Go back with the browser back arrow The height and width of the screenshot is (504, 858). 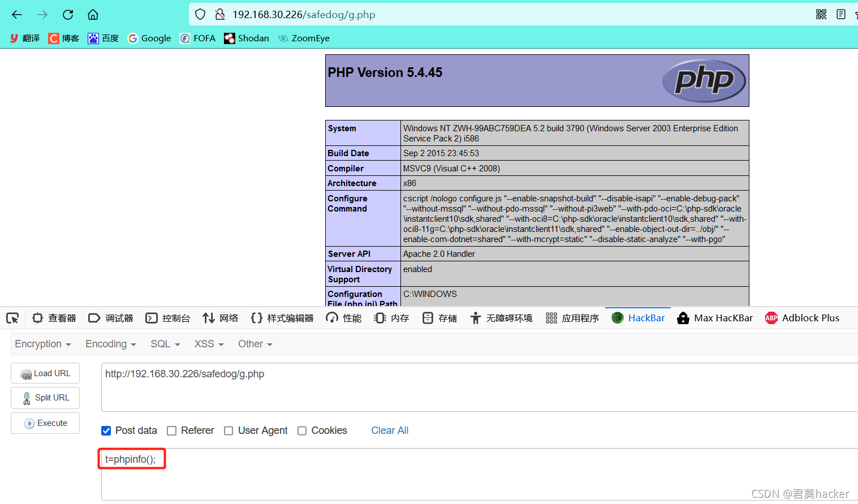coord(17,15)
